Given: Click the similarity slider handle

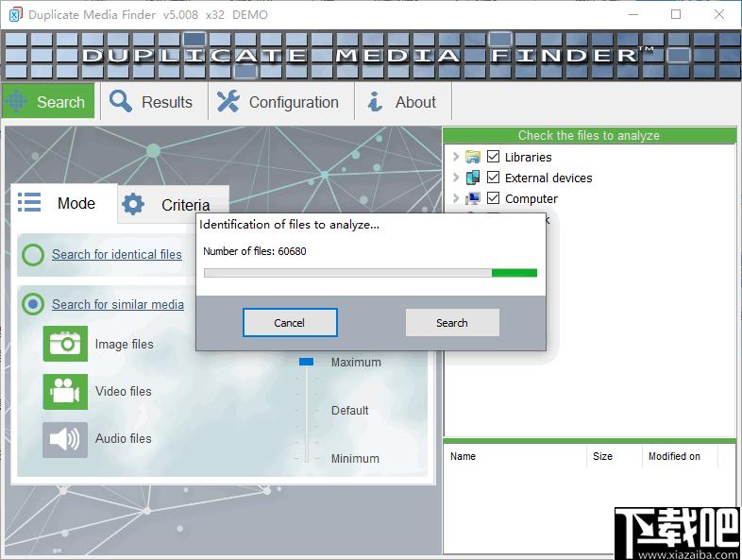Looking at the screenshot, I should point(306,362).
